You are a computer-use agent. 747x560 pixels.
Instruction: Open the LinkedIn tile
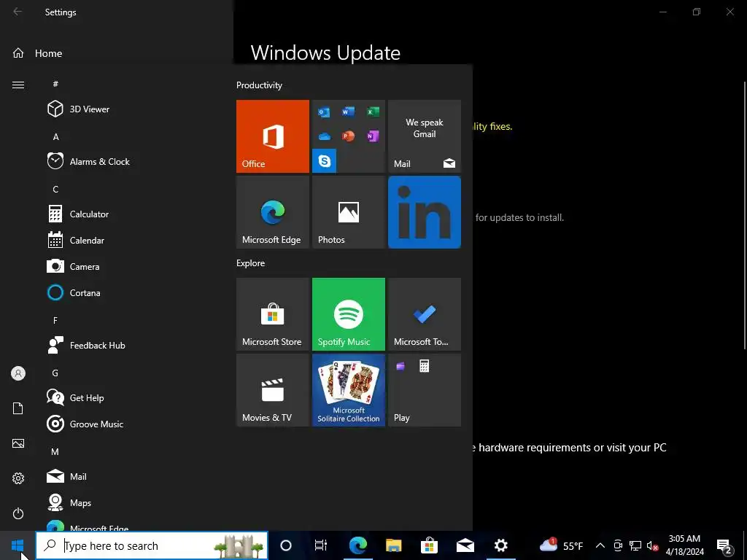pos(425,212)
